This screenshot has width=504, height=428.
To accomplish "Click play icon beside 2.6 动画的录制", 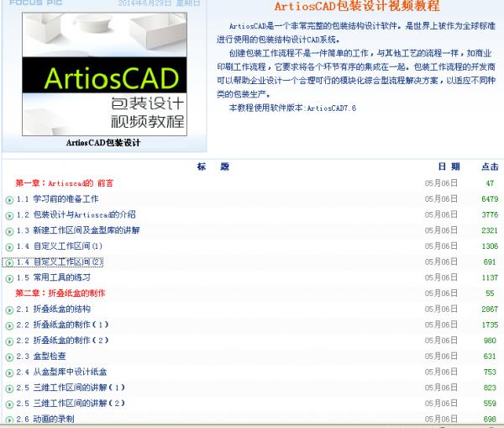I will tap(9, 420).
